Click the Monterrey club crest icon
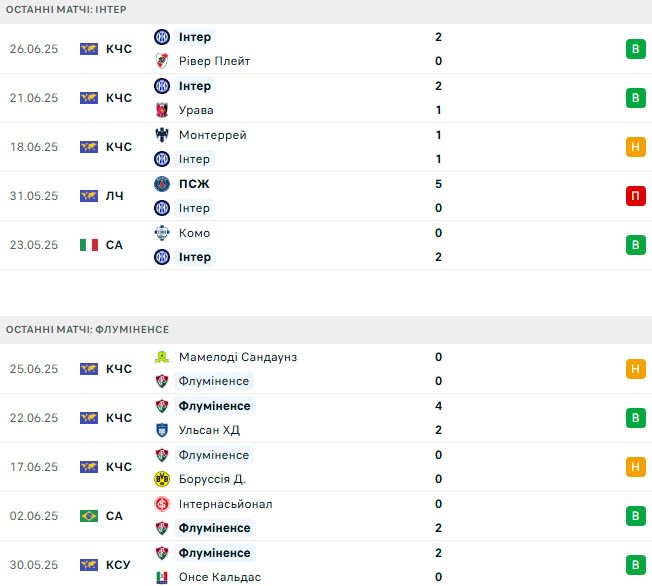 [162, 135]
